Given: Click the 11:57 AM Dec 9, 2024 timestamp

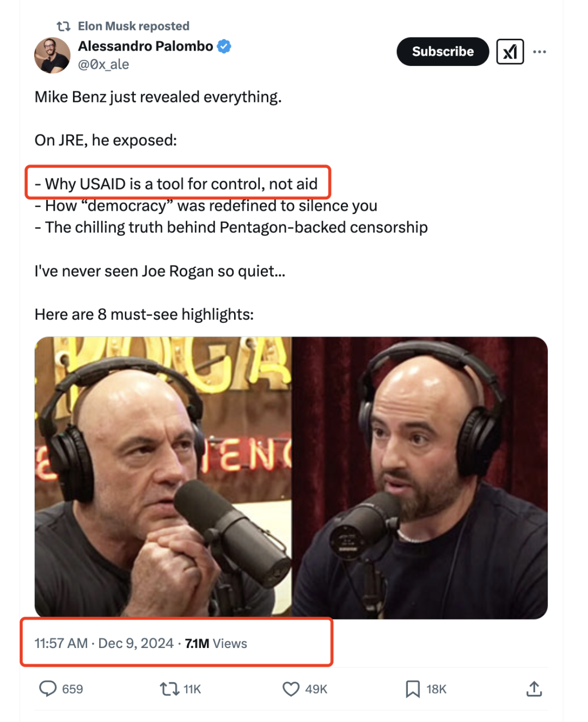Looking at the screenshot, I should click(104, 644).
